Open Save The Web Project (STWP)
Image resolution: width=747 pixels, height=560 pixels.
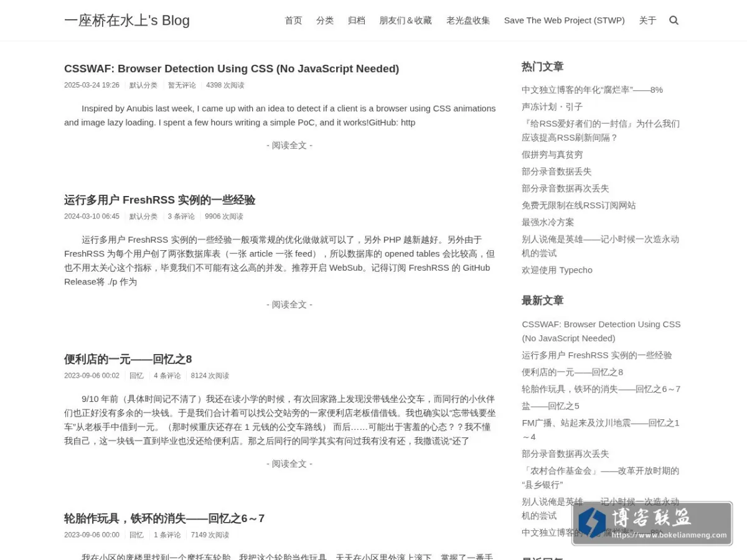(x=564, y=21)
